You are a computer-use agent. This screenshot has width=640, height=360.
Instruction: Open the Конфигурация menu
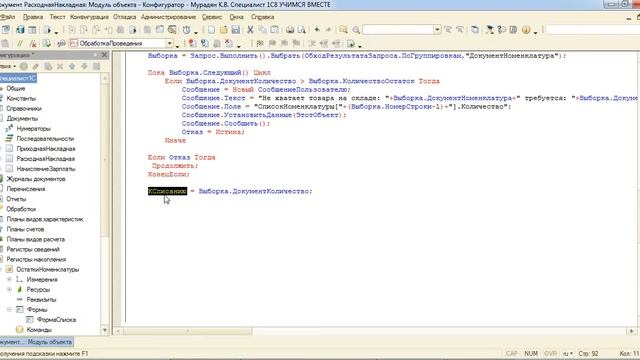(x=89, y=17)
